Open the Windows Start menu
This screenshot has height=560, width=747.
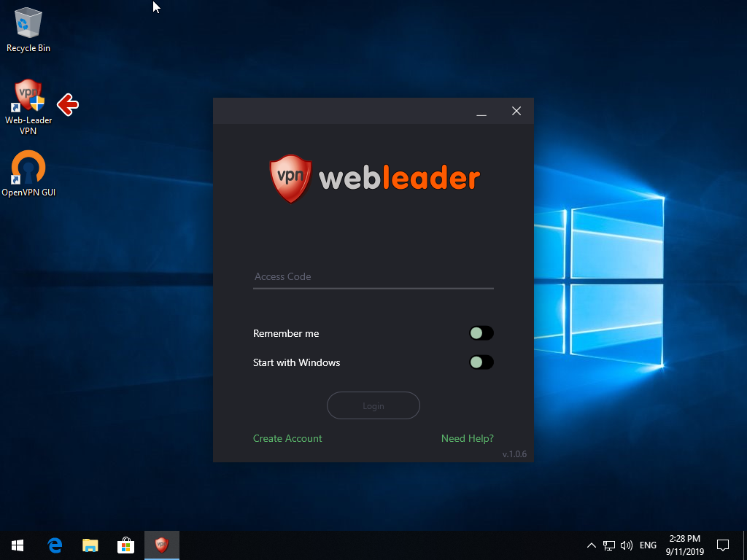coord(18,545)
